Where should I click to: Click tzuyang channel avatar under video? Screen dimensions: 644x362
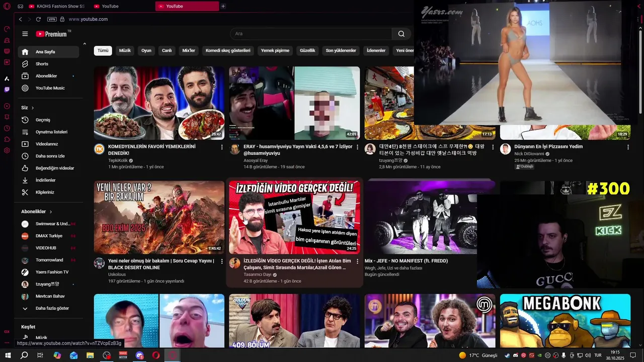point(370,149)
